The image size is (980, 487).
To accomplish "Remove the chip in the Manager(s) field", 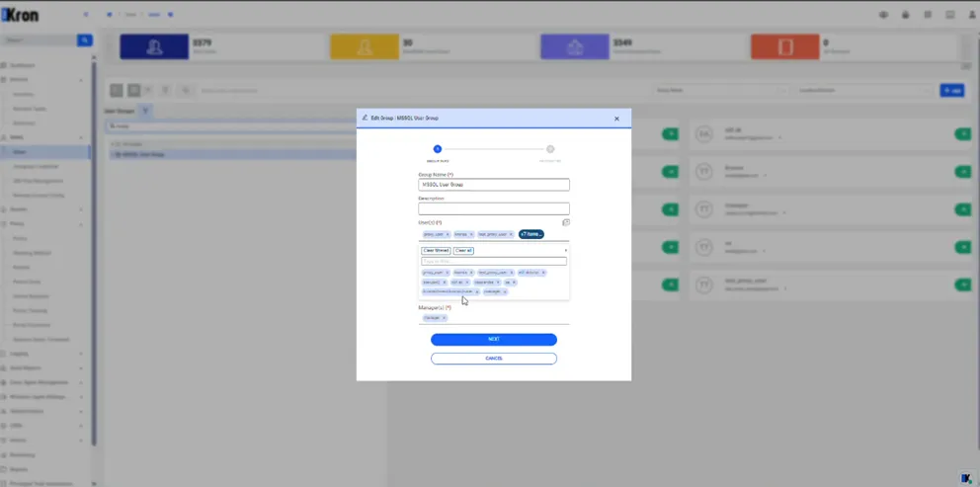I will point(444,318).
